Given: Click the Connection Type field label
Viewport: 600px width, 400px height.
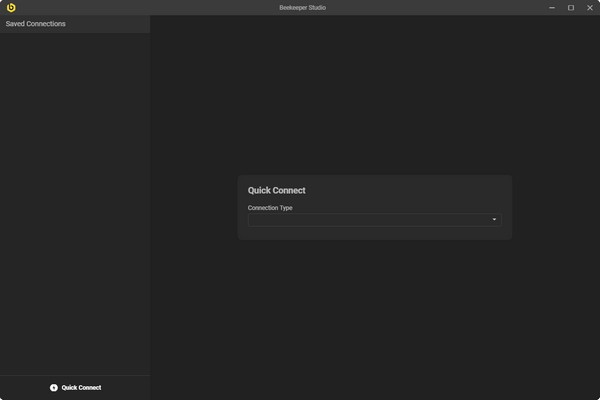Looking at the screenshot, I should tap(270, 208).
